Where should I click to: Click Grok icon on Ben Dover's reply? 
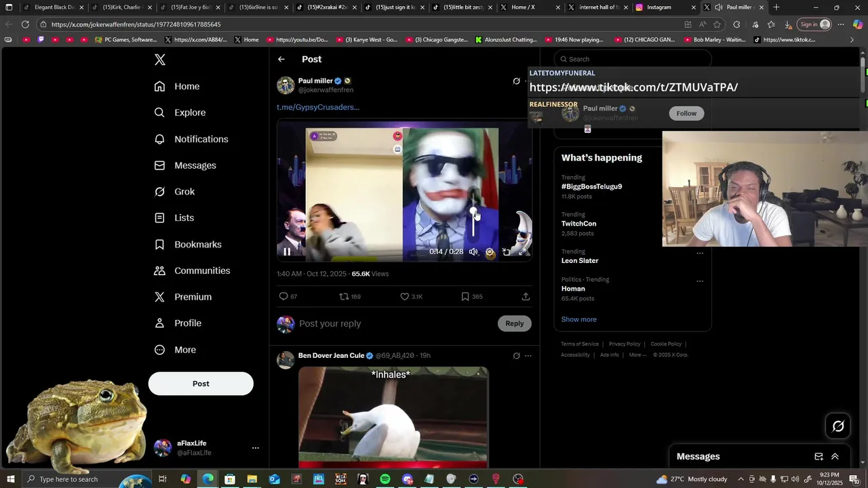coord(516,356)
